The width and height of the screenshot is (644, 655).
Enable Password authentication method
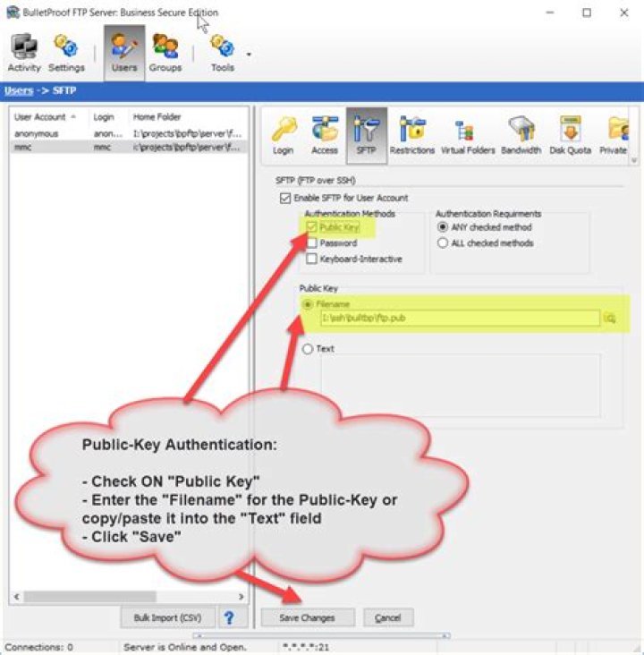point(311,243)
